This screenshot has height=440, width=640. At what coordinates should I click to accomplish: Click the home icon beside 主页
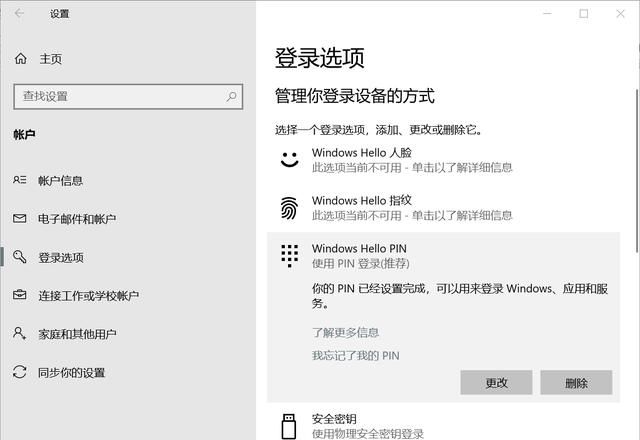(x=20, y=59)
